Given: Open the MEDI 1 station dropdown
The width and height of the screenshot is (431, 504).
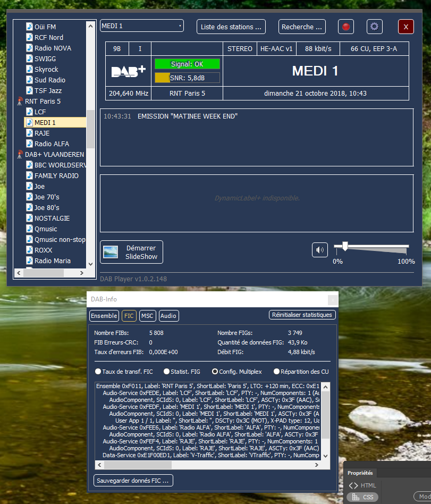Looking at the screenshot, I should tap(142, 26).
